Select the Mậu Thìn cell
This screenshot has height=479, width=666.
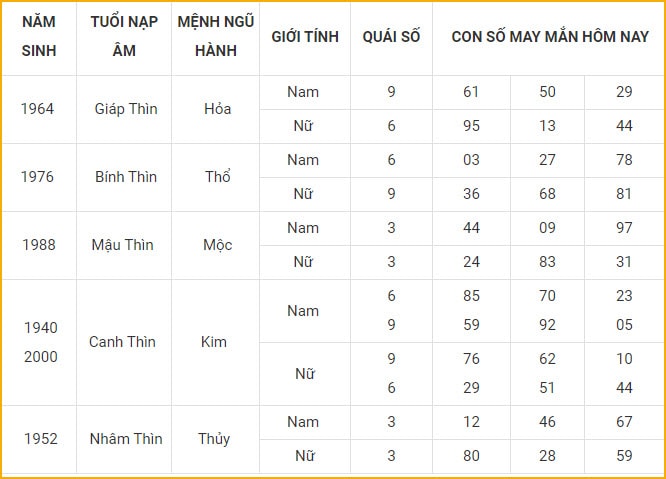[x=123, y=245]
